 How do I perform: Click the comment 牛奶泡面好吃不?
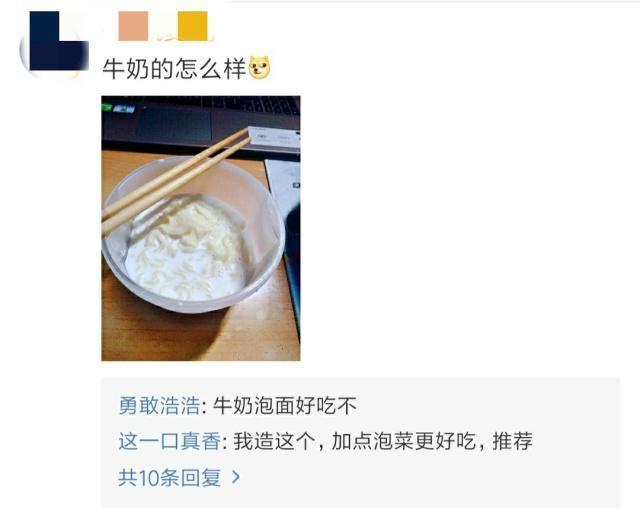pyautogui.click(x=285, y=405)
